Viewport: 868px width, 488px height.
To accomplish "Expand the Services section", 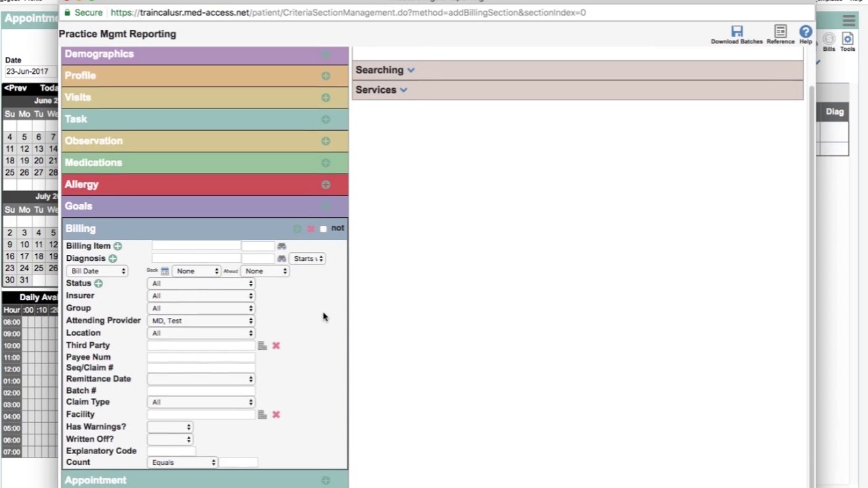I will pyautogui.click(x=381, y=89).
